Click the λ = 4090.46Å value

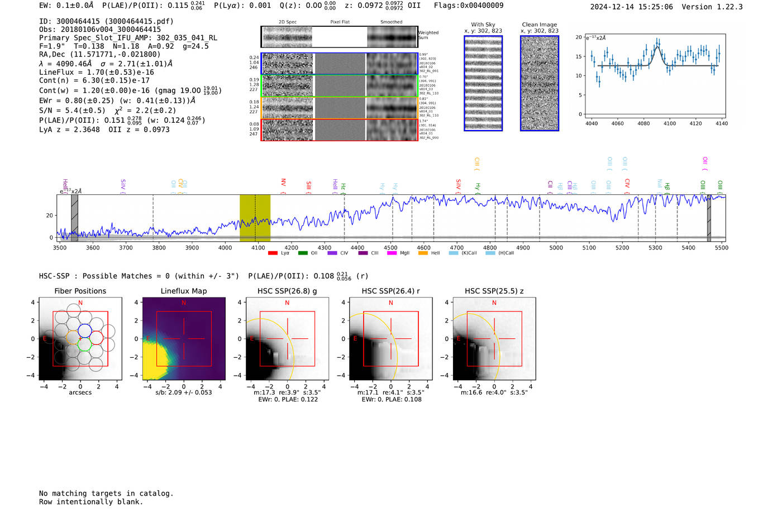(x=65, y=64)
